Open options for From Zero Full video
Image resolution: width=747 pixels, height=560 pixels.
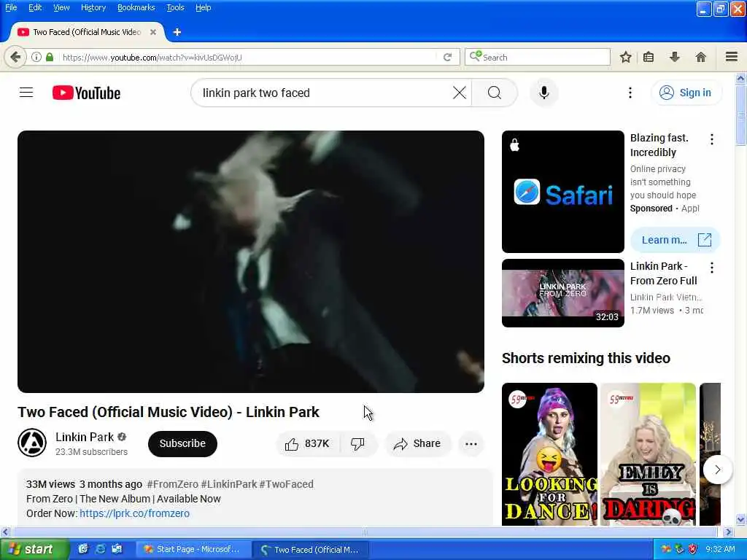[712, 268]
